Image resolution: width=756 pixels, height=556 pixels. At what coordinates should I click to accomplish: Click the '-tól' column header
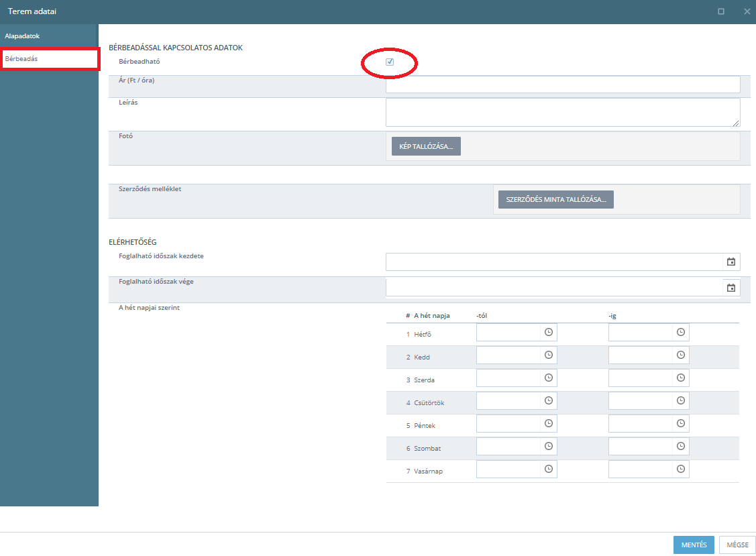point(482,316)
